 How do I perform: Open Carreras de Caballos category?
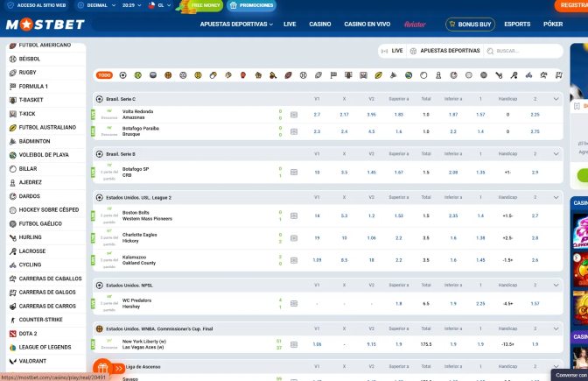[45, 279]
